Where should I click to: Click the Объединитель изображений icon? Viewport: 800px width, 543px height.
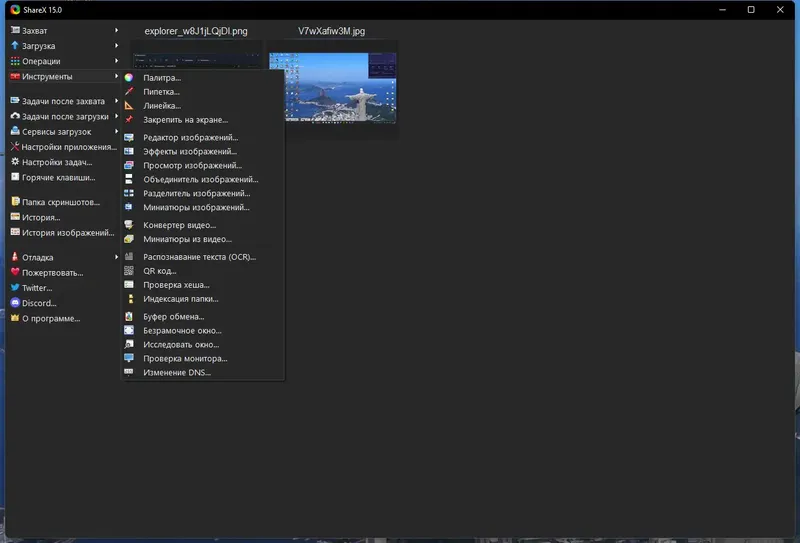click(129, 179)
